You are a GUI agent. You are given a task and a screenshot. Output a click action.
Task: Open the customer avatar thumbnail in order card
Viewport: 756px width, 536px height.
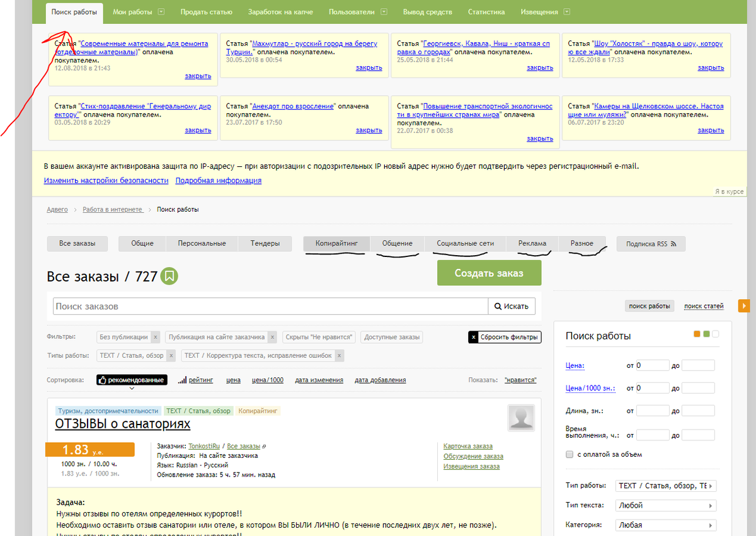coord(521,418)
